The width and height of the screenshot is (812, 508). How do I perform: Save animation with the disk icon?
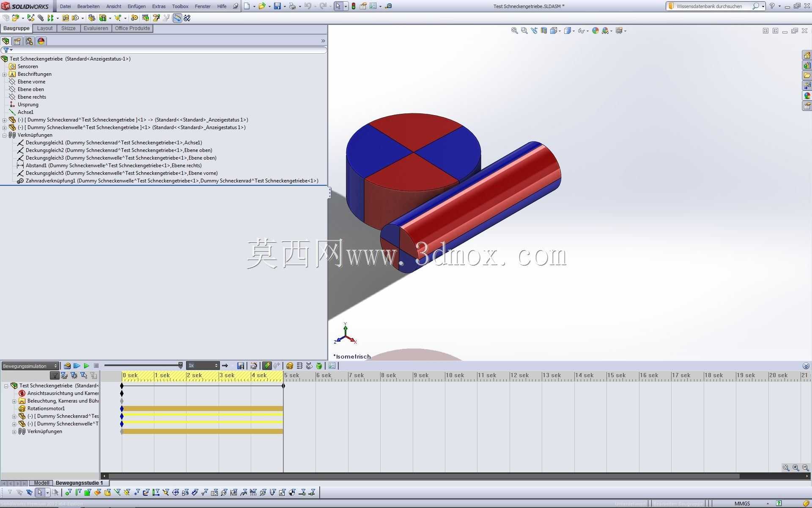click(x=241, y=366)
